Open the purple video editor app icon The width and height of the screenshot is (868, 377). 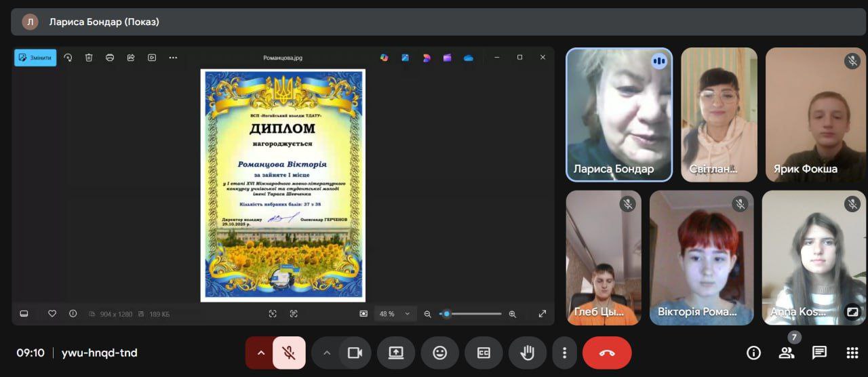pos(448,58)
